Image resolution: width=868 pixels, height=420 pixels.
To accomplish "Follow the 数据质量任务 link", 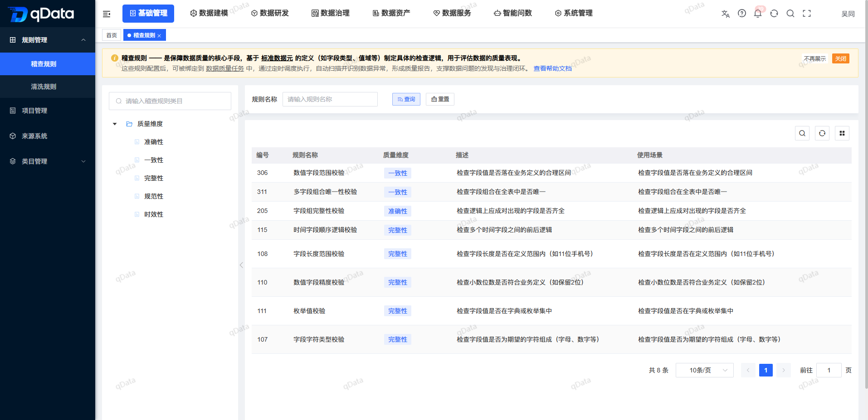I will [225, 68].
